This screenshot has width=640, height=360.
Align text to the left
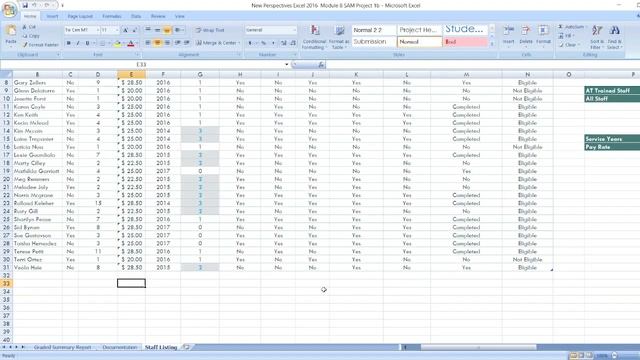pyautogui.click(x=148, y=43)
